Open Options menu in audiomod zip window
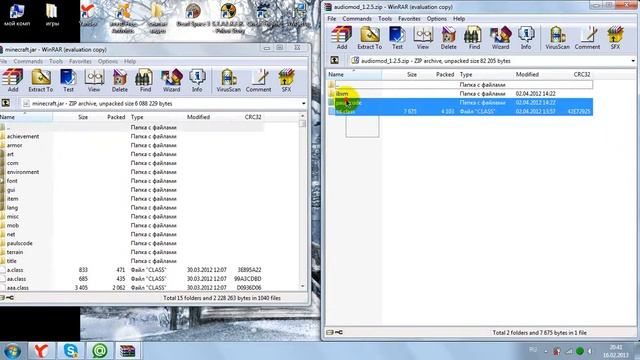 (x=436, y=19)
